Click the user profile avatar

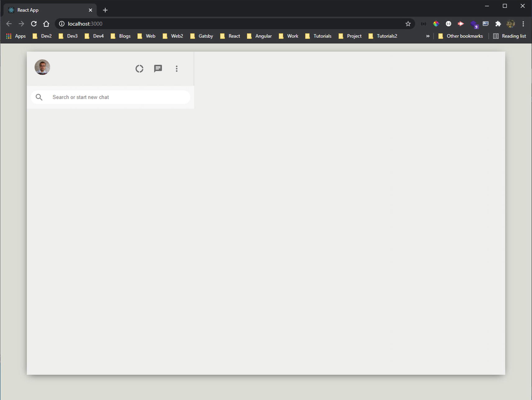tap(42, 67)
